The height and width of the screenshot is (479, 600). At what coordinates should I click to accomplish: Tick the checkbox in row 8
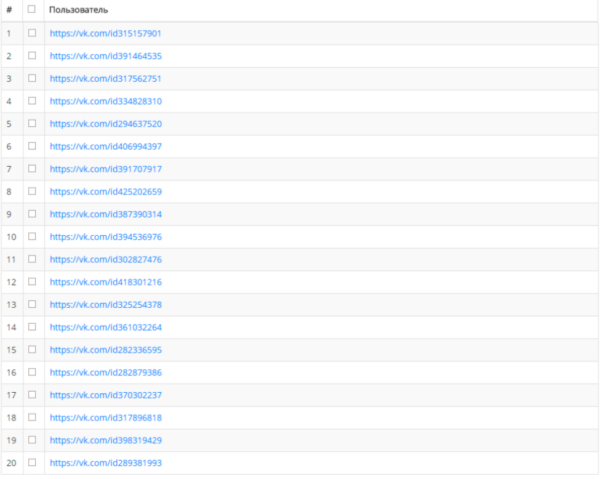(32, 191)
